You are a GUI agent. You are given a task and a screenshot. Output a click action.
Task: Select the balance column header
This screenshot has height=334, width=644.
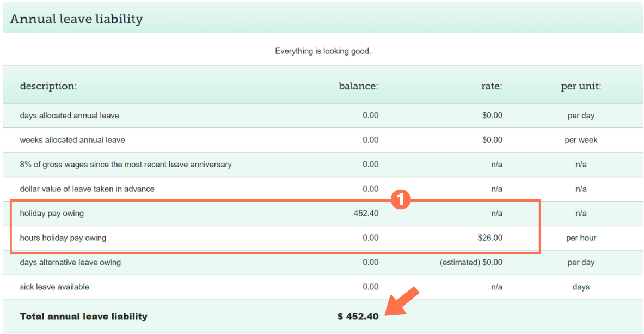pyautogui.click(x=360, y=86)
